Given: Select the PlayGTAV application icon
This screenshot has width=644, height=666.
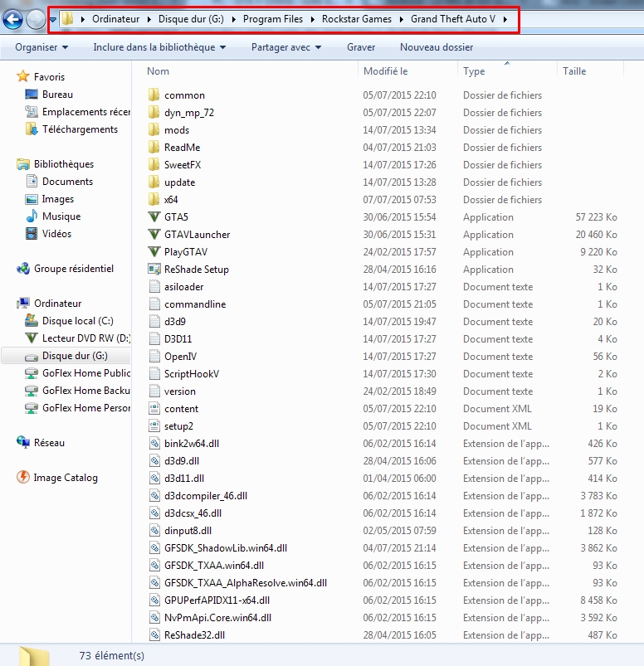Looking at the screenshot, I should (154, 251).
